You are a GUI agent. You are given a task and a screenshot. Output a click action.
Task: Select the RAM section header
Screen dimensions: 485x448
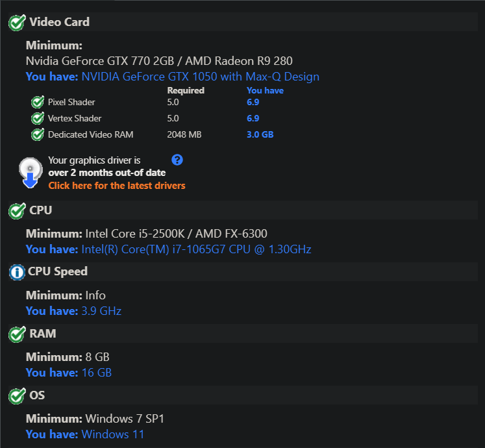[243, 333]
